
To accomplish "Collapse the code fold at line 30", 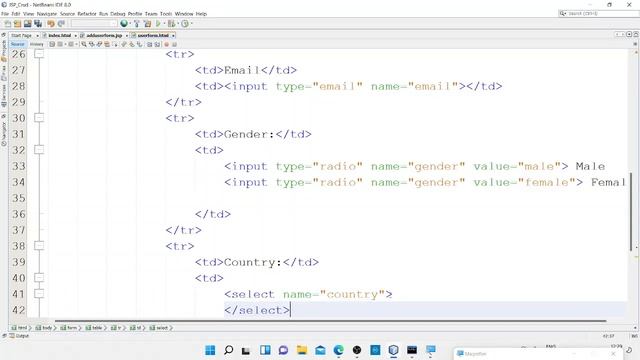I will 39,118.
